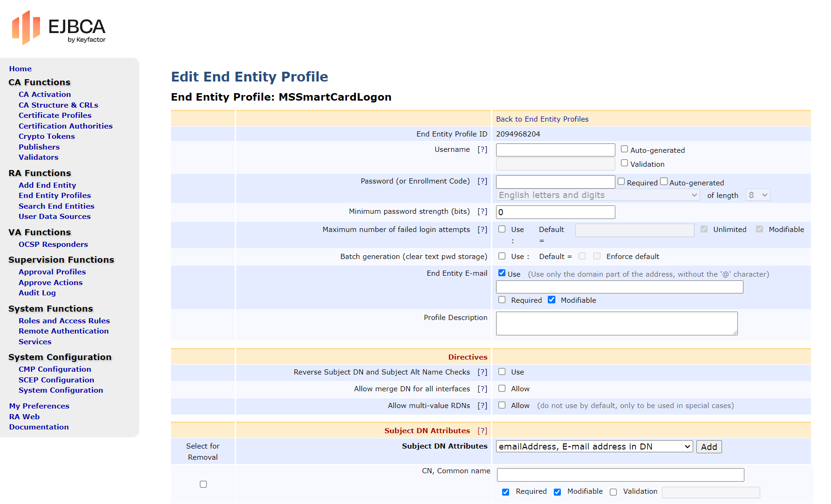This screenshot has width=831, height=504.
Task: Open help [?] for Allow merge DN
Action: (x=482, y=389)
